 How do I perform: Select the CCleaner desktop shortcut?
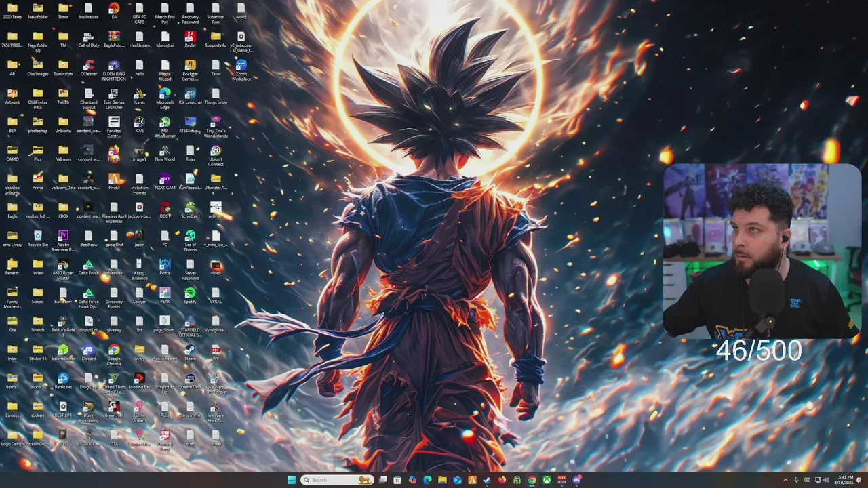pos(89,68)
